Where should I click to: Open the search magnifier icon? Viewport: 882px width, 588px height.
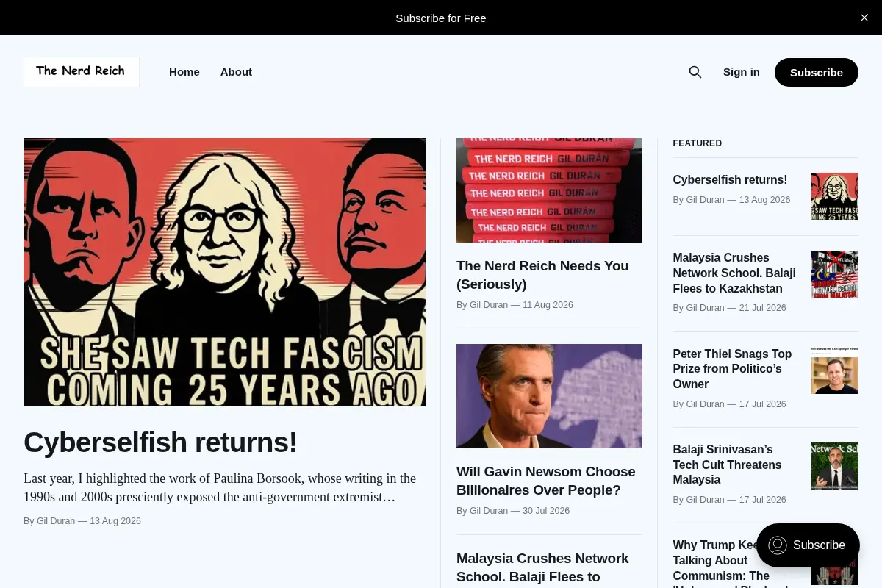pos(695,72)
